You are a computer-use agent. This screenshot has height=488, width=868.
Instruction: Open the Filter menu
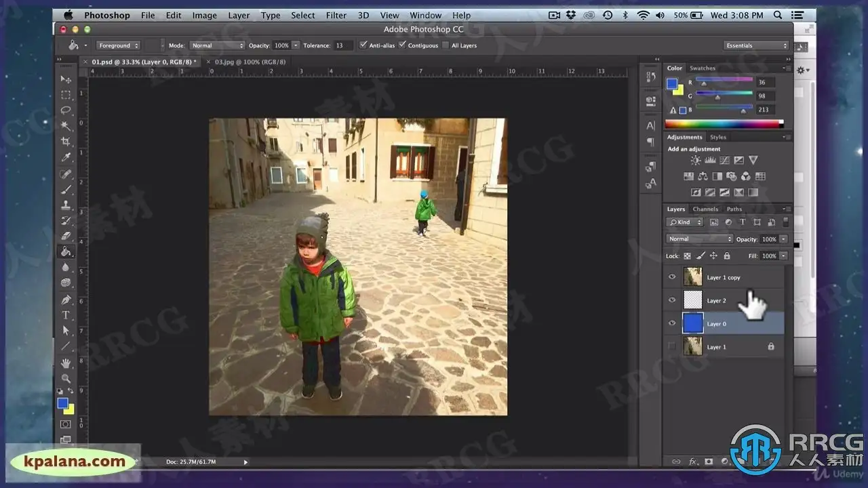[336, 15]
